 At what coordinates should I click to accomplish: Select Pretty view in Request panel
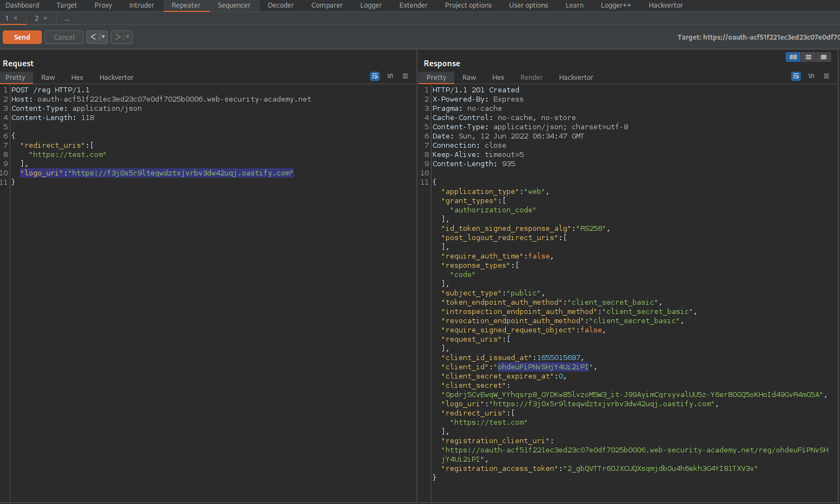[x=16, y=78]
